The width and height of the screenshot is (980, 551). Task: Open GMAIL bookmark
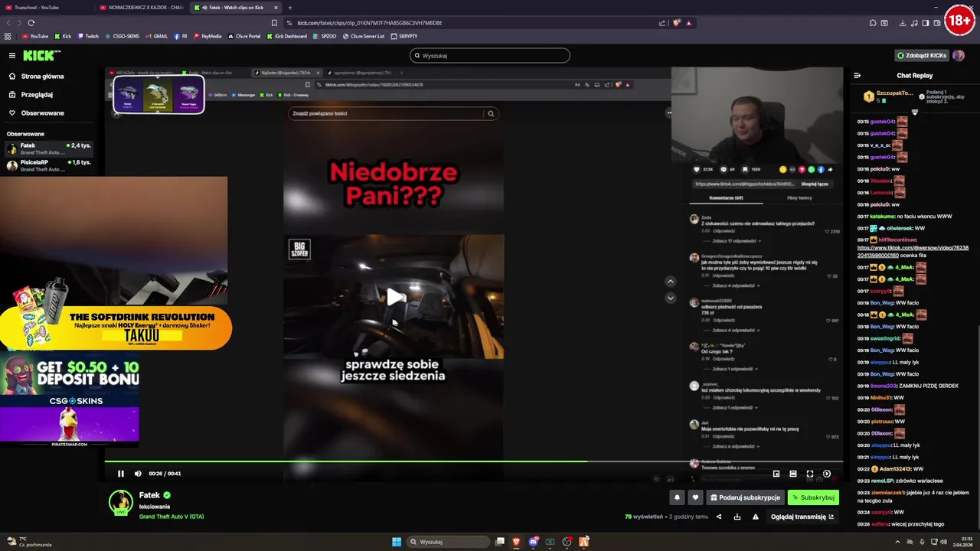157,36
